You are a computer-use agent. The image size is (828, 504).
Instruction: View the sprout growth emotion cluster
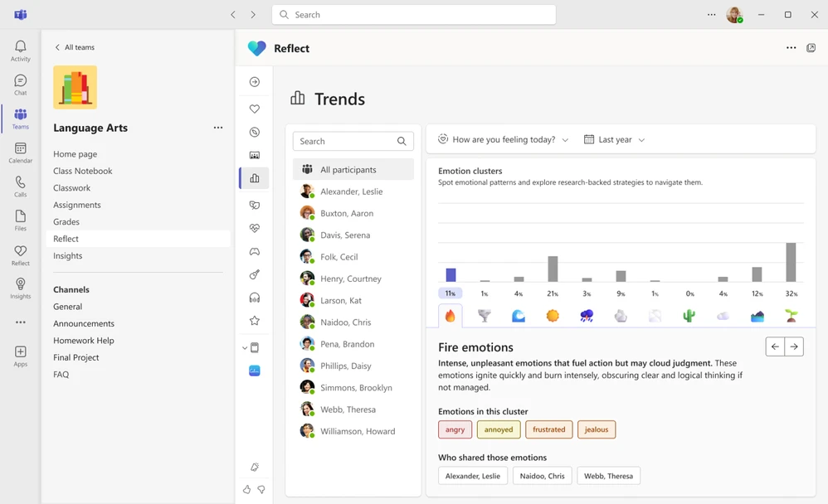(790, 315)
